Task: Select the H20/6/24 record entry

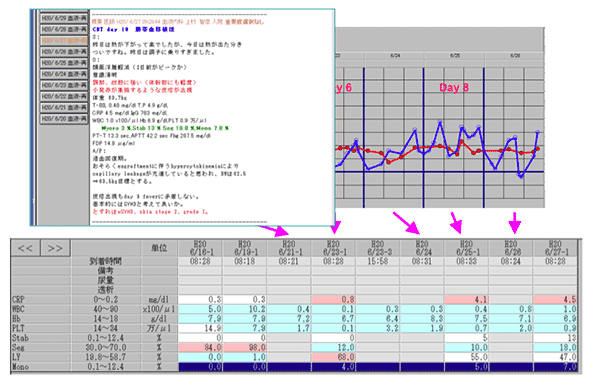Action: tap(64, 73)
